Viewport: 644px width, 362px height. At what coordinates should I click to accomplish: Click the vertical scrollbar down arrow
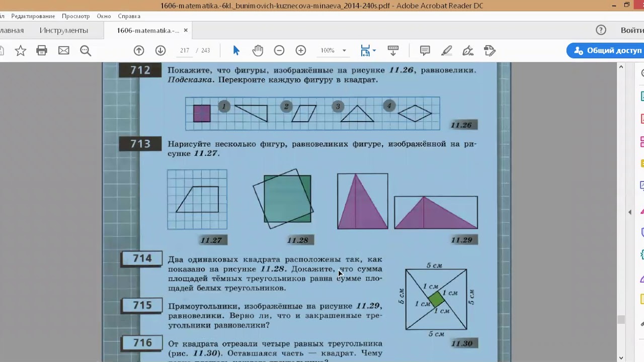pos(621,358)
